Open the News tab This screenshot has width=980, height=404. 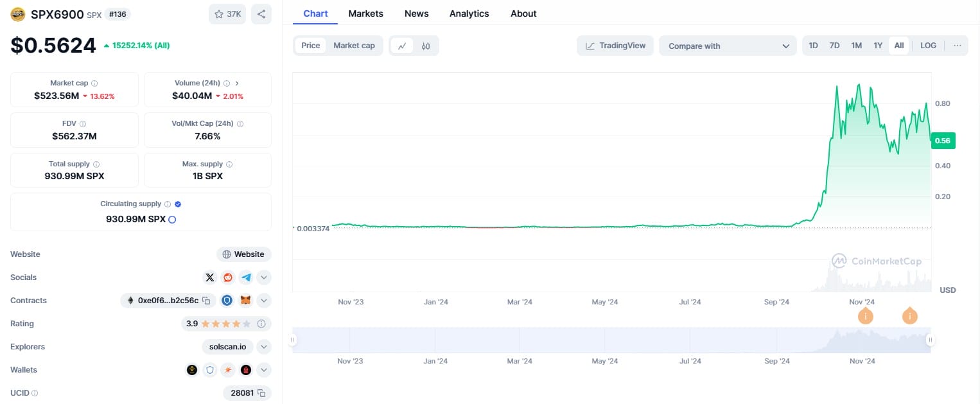(x=417, y=13)
